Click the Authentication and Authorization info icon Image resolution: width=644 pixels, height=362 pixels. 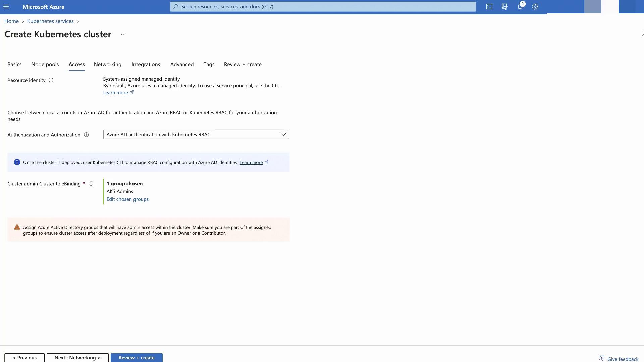(x=86, y=135)
